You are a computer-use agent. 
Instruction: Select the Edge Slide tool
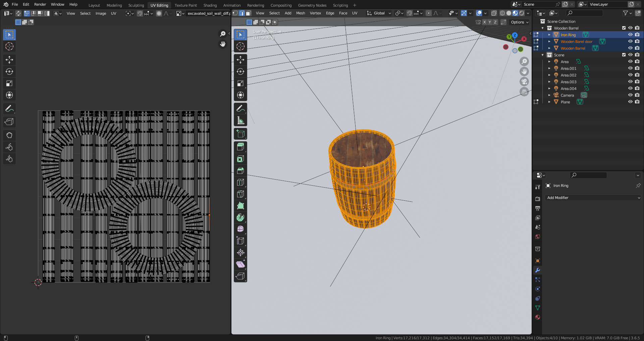[x=240, y=241]
